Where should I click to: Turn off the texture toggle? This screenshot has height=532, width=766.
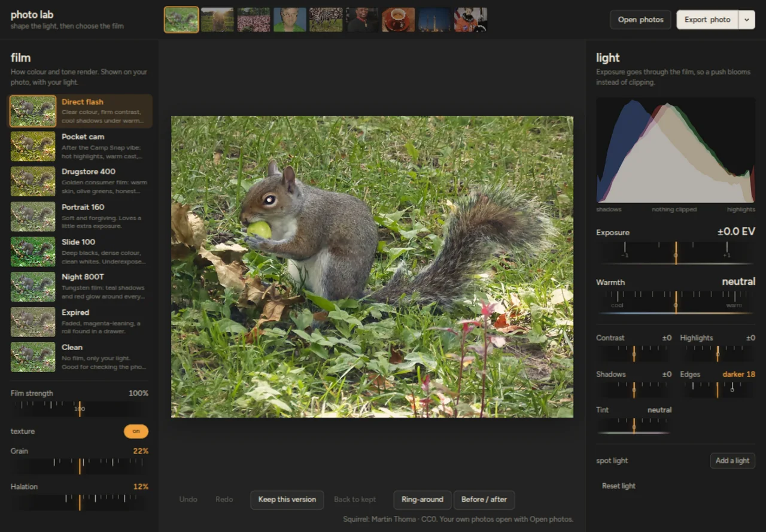[136, 431]
